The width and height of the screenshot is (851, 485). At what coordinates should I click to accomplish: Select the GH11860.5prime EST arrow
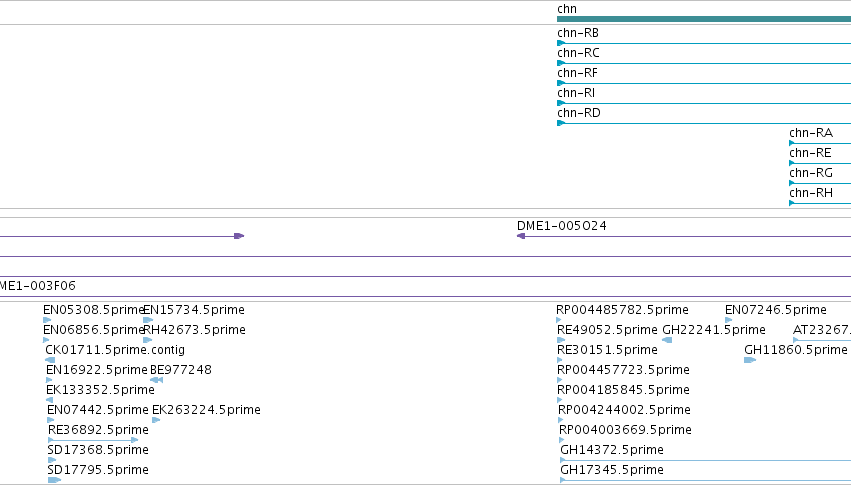pos(750,360)
